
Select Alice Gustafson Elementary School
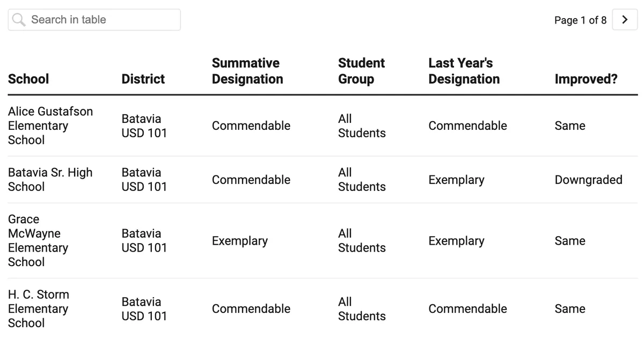pos(50,126)
